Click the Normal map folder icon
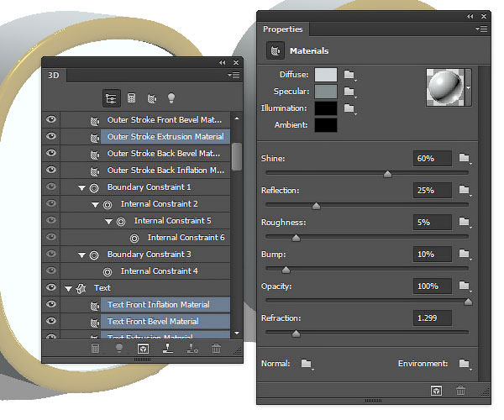The height and width of the screenshot is (420, 504). [306, 364]
